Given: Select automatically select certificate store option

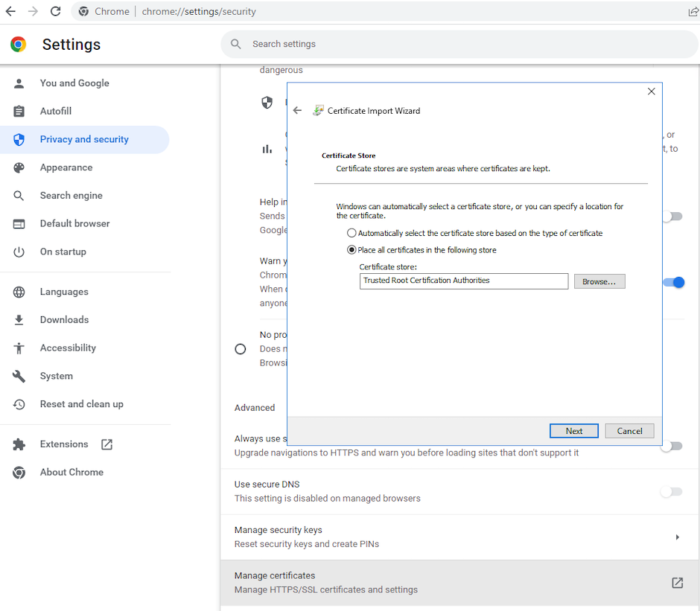Looking at the screenshot, I should [351, 233].
